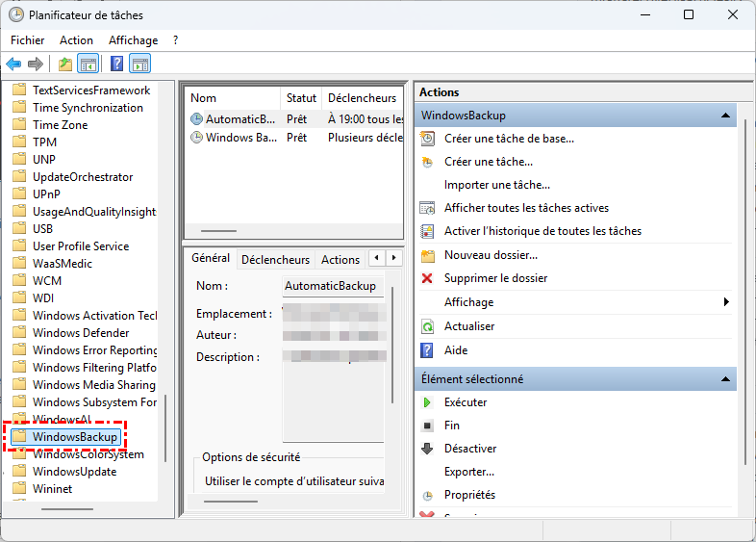Toggle the console tree pane toolbar icon
Viewport: 756px width, 542px height.
click(88, 64)
